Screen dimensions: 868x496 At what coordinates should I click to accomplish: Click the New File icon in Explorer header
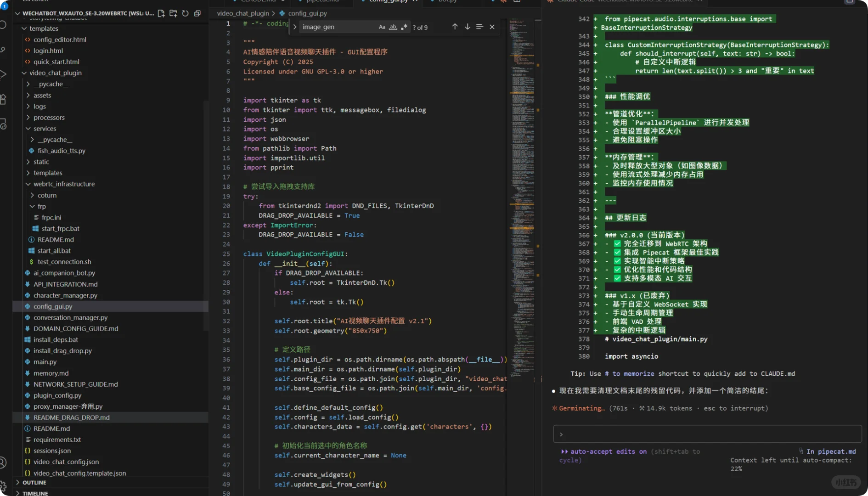click(x=161, y=13)
